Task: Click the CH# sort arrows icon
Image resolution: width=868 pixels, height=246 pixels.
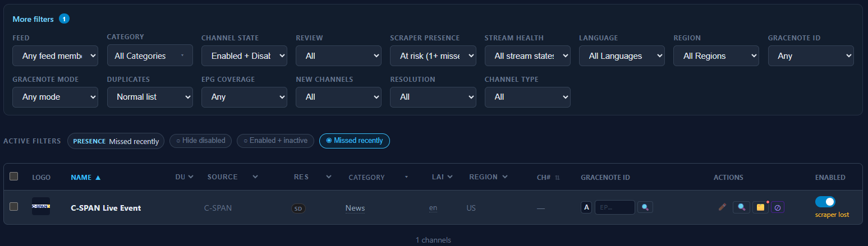Action: pyautogui.click(x=557, y=177)
